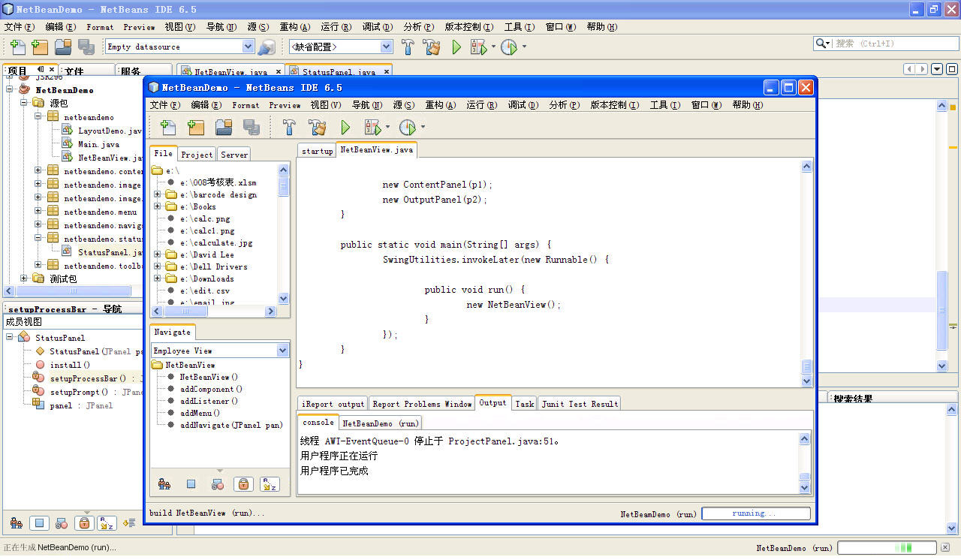Click Open Project icon in background IDE toolbar
The image size is (961, 560).
pos(63,47)
